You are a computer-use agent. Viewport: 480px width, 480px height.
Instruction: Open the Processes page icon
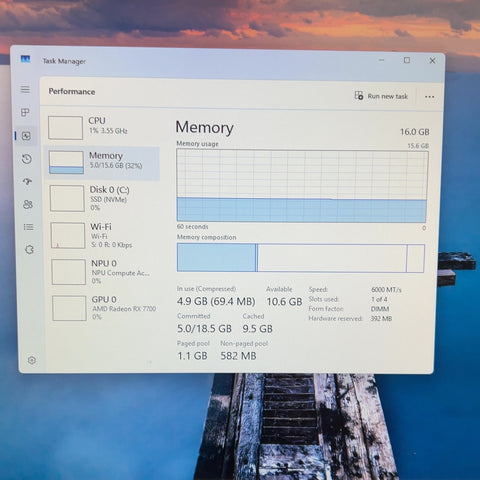25,112
